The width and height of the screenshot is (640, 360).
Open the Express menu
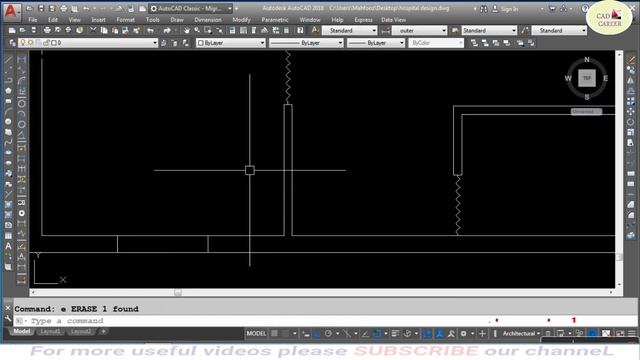(x=363, y=20)
